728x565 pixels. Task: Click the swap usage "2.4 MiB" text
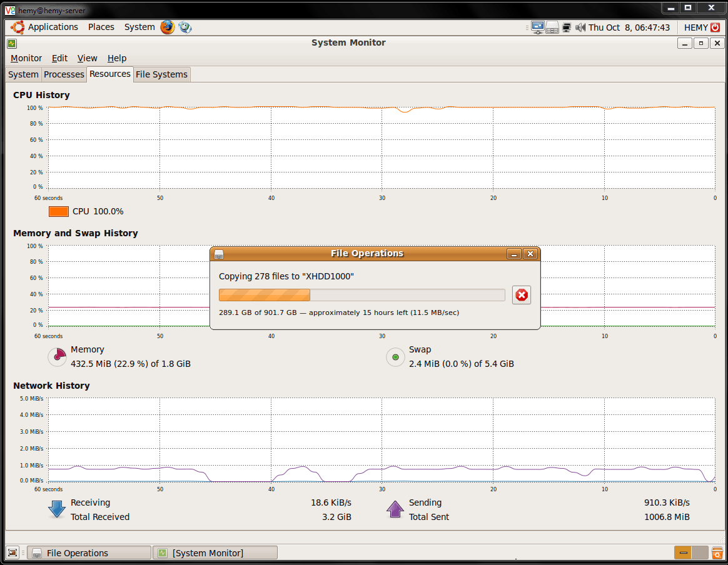pos(462,364)
